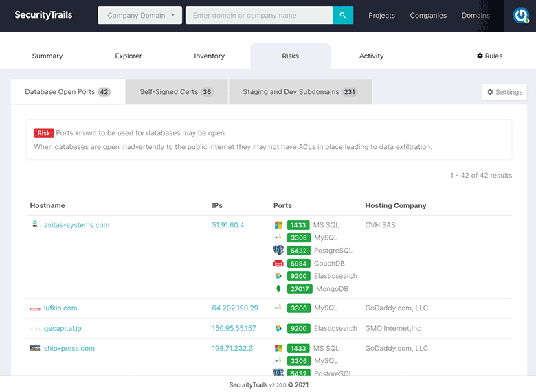Open IP address 198.71.232.3
The height and width of the screenshot is (392, 536).
click(232, 348)
